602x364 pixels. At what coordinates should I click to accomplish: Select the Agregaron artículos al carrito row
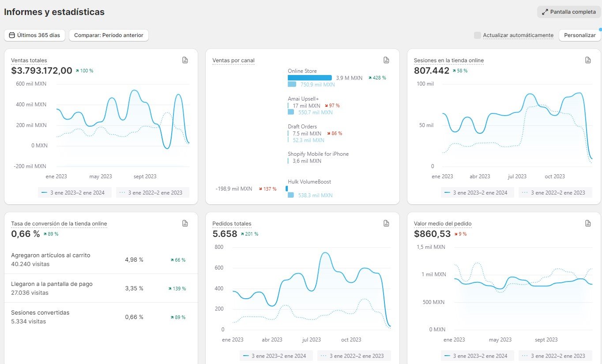[101, 259]
